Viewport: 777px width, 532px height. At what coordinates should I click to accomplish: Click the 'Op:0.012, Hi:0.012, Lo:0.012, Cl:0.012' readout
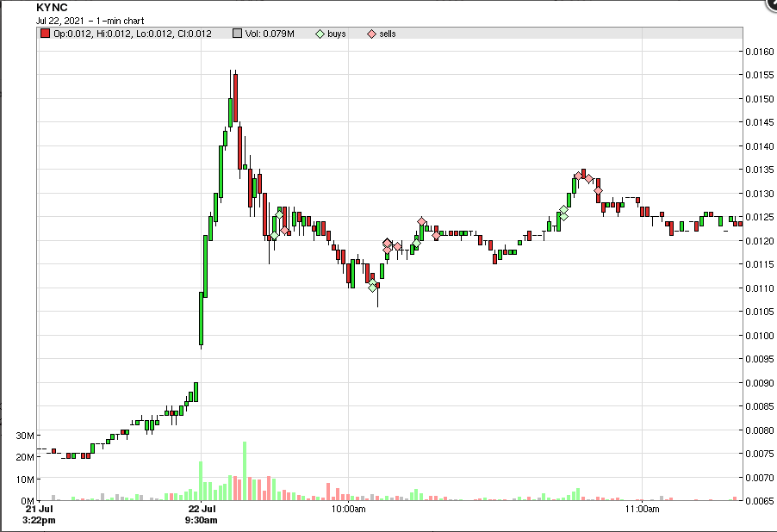[133, 34]
